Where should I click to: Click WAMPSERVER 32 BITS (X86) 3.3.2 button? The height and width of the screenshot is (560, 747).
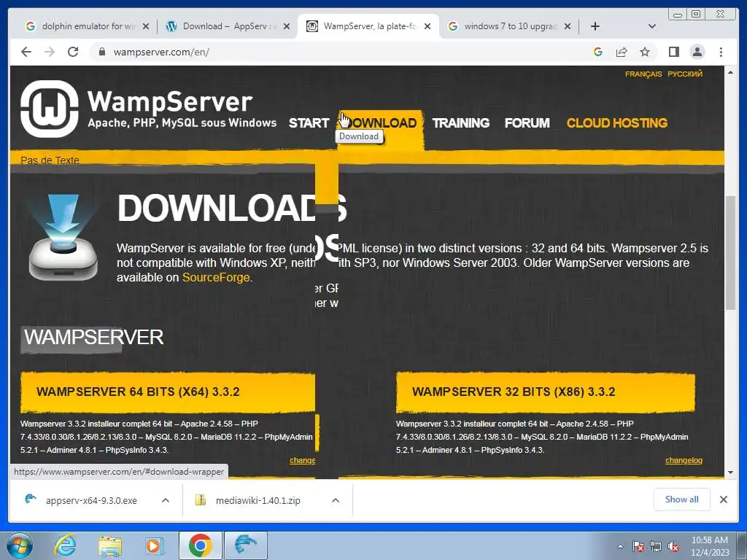tap(546, 392)
